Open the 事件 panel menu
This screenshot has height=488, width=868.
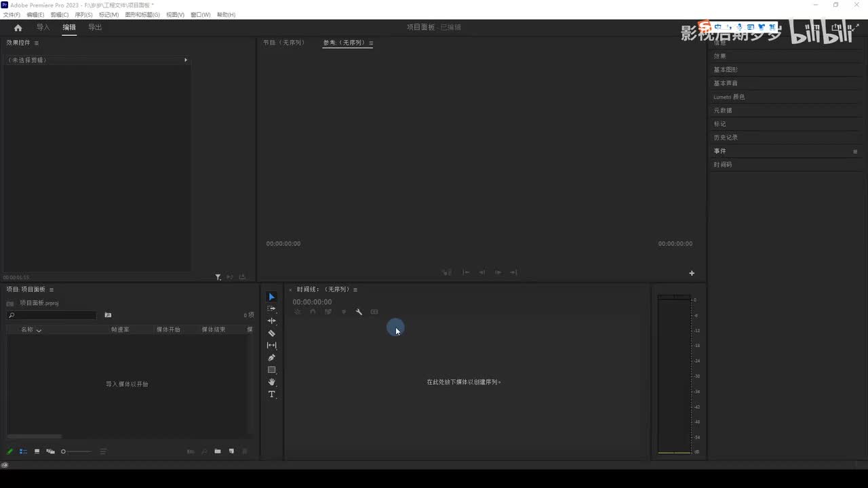pos(855,151)
